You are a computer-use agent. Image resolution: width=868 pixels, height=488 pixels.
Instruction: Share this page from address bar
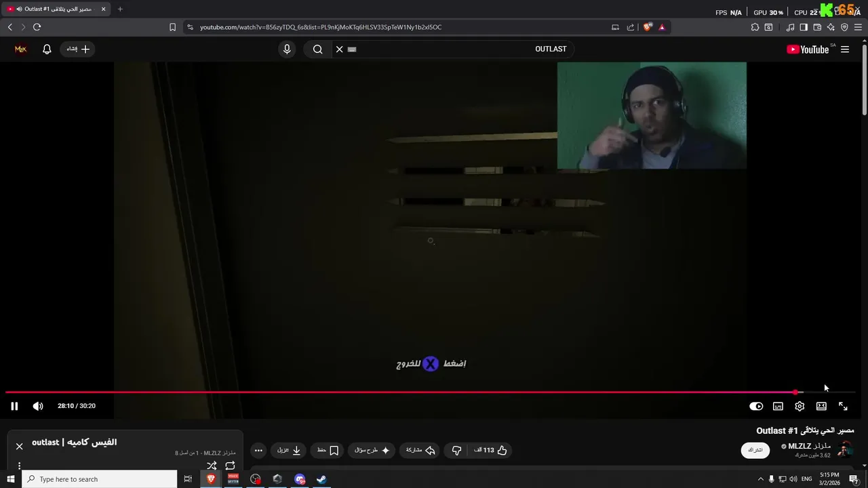tap(631, 27)
